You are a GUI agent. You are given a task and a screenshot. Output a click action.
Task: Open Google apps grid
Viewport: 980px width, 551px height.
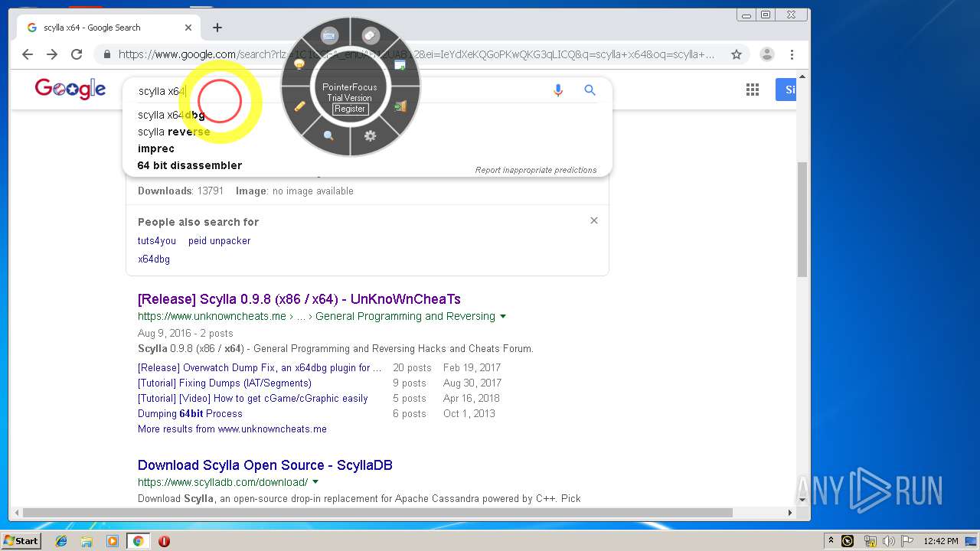click(753, 90)
